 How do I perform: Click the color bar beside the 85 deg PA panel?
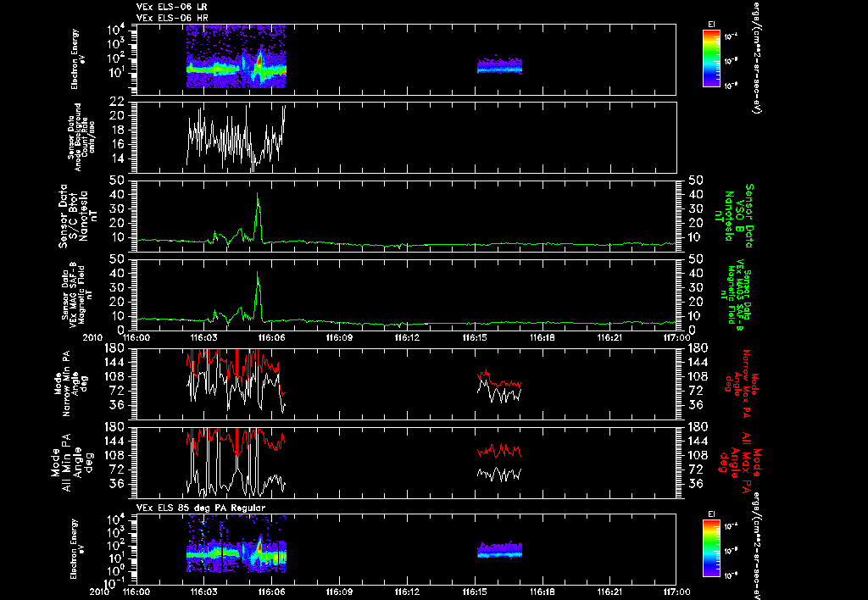pyautogui.click(x=711, y=548)
